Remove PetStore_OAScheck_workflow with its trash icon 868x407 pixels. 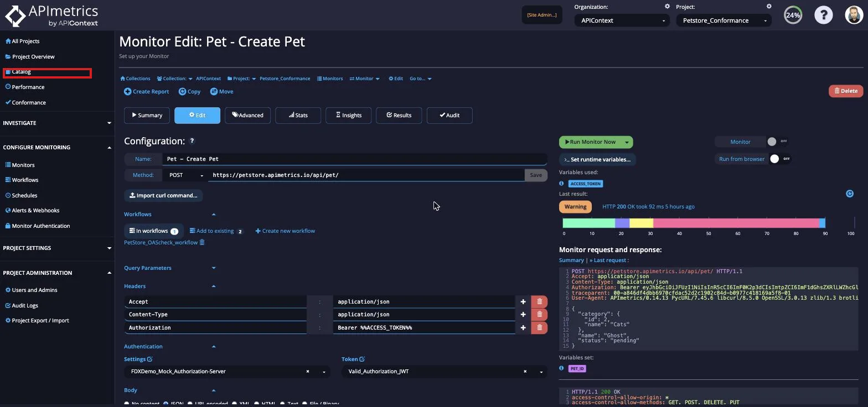[x=202, y=242]
